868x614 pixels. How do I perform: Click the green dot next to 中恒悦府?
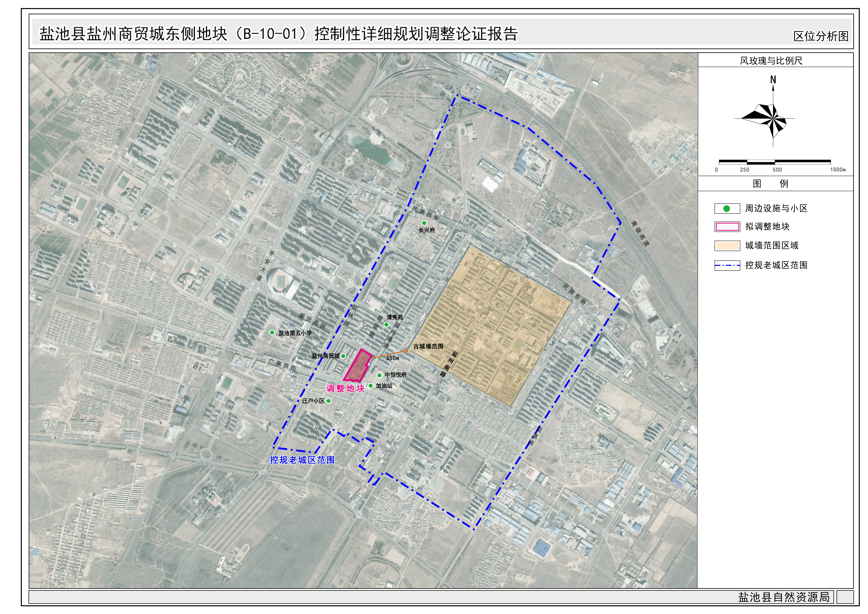click(379, 375)
